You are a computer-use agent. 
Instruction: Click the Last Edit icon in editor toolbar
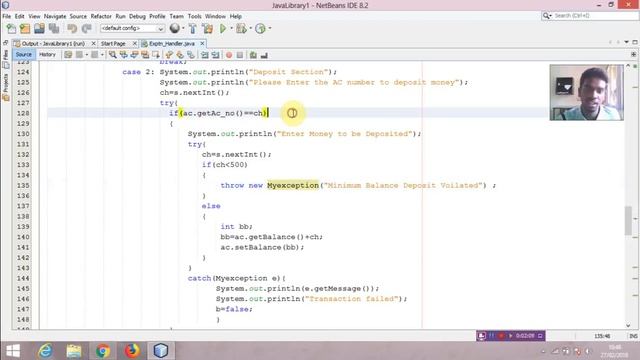click(x=68, y=55)
